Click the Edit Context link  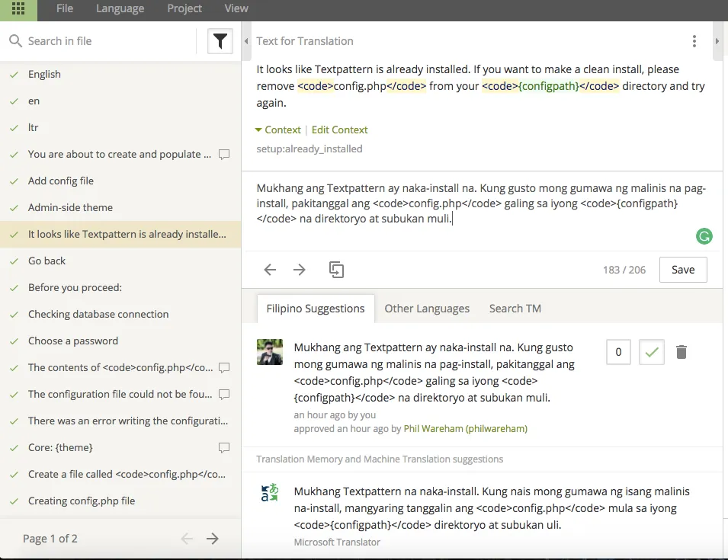339,130
